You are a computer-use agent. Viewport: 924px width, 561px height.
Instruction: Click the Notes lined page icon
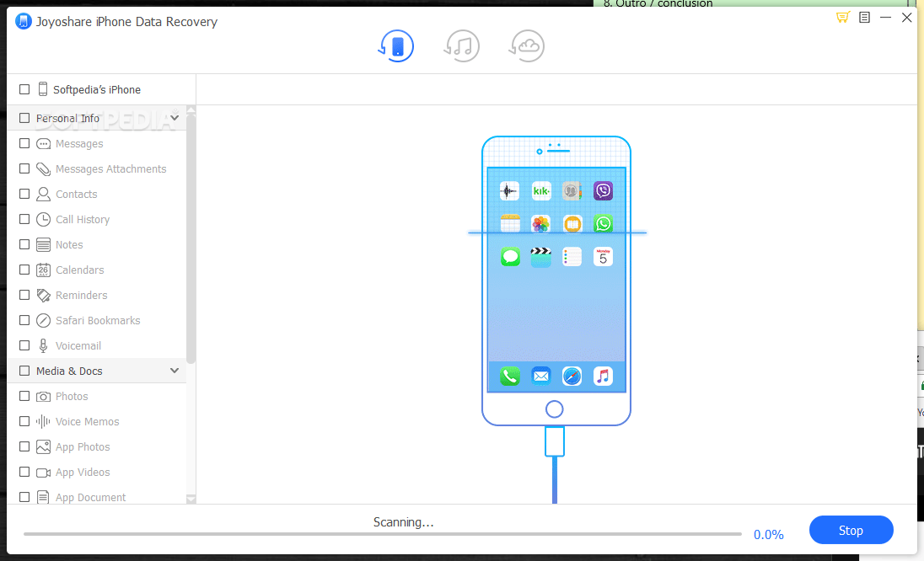pos(43,245)
